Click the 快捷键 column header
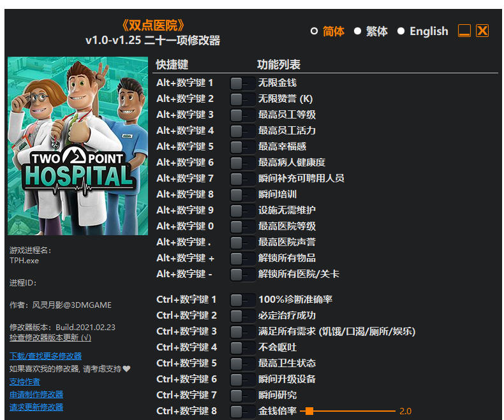This screenshot has width=504, height=420. point(172,65)
